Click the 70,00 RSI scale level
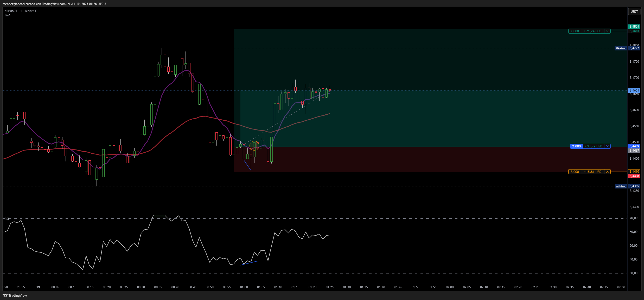The image size is (644, 300). point(633,218)
